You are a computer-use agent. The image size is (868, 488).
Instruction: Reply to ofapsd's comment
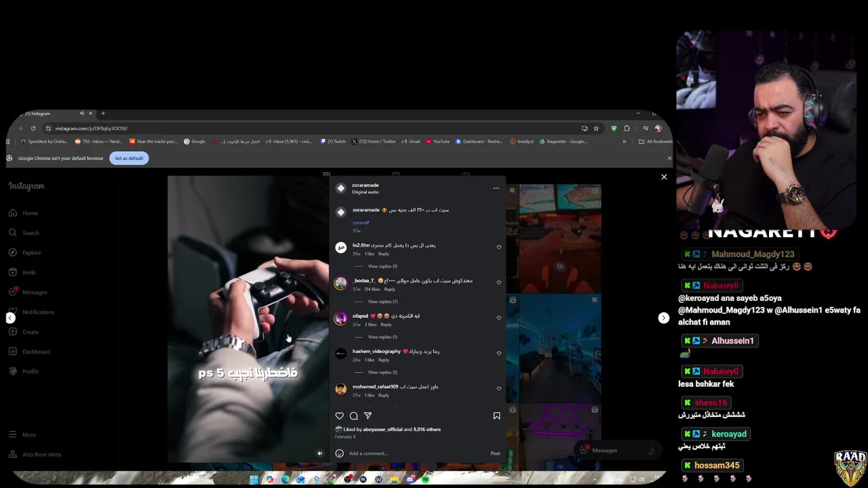tap(386, 325)
